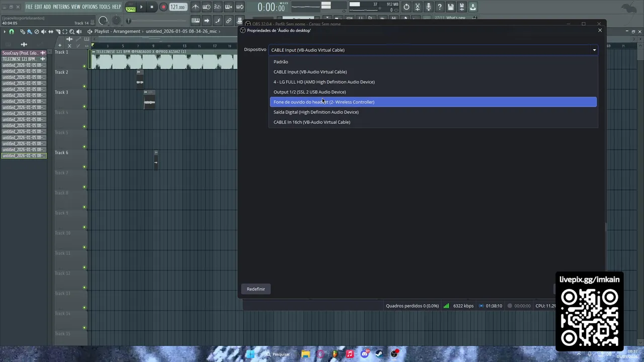Select the playlist mute tool
This screenshot has width=644, height=362.
pos(43,32)
